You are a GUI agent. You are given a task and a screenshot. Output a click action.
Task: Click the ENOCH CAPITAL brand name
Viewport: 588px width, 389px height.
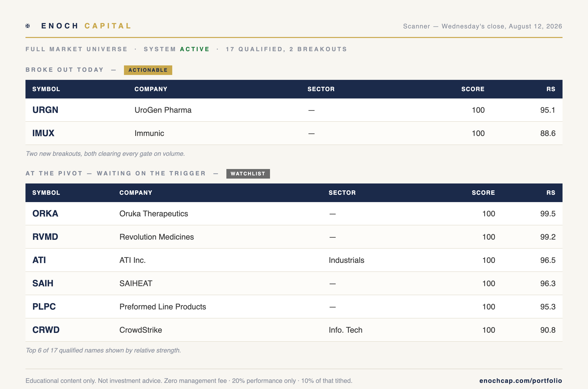click(86, 26)
